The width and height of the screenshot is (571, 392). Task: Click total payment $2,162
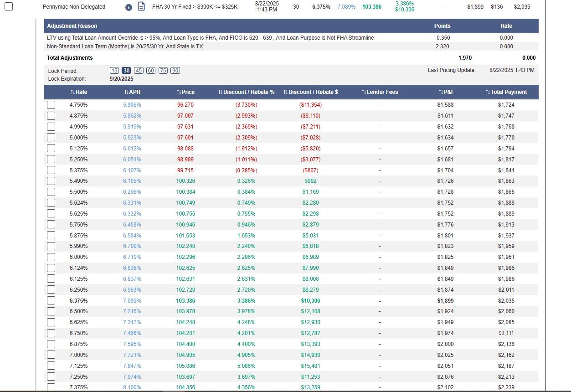(506, 355)
